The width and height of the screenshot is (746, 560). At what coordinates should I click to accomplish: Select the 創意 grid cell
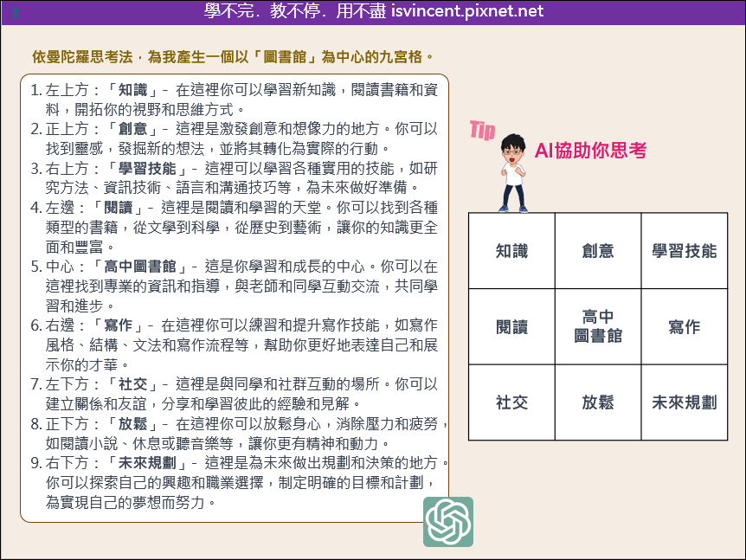point(598,251)
